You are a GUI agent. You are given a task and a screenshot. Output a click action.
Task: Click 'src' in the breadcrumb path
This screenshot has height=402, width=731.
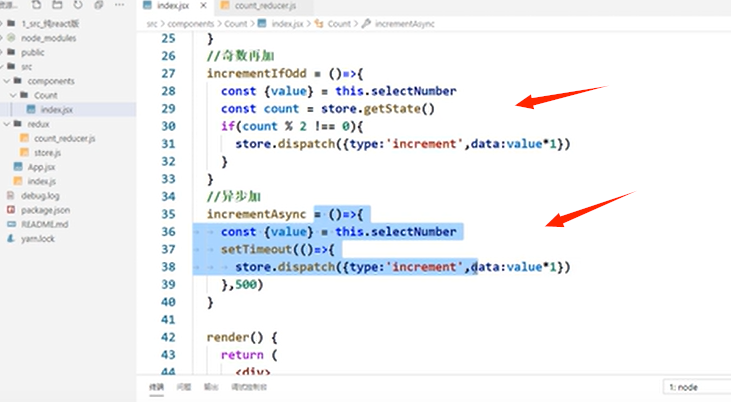152,24
